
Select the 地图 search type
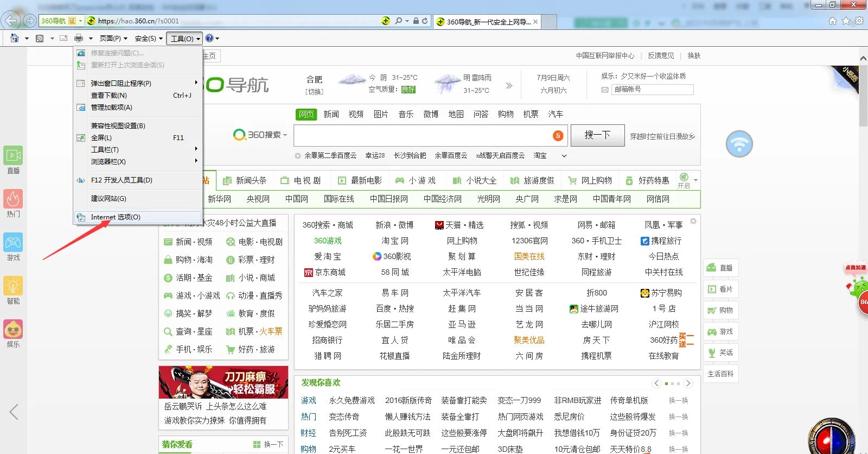point(456,114)
